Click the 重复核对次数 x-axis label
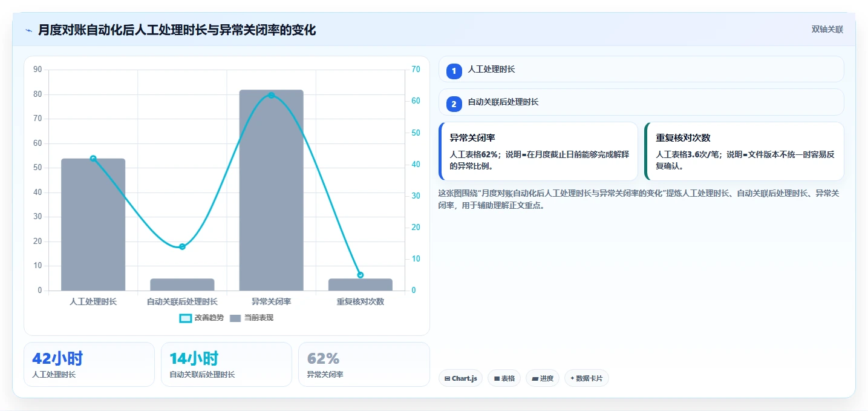Screen dimensions: 868x411 (360, 301)
